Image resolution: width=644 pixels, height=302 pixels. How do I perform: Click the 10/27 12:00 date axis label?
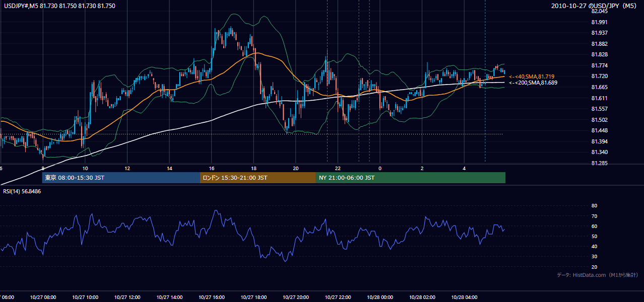pos(127,297)
